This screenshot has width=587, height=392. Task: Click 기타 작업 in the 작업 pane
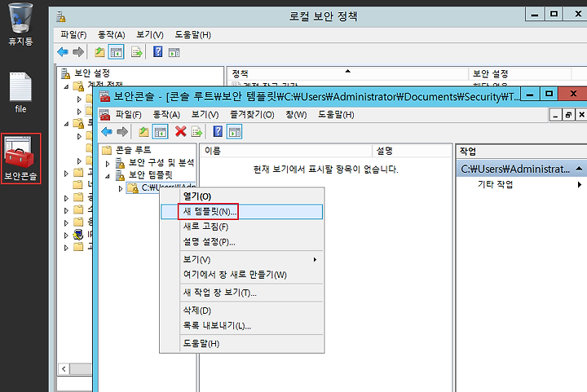pyautogui.click(x=495, y=184)
